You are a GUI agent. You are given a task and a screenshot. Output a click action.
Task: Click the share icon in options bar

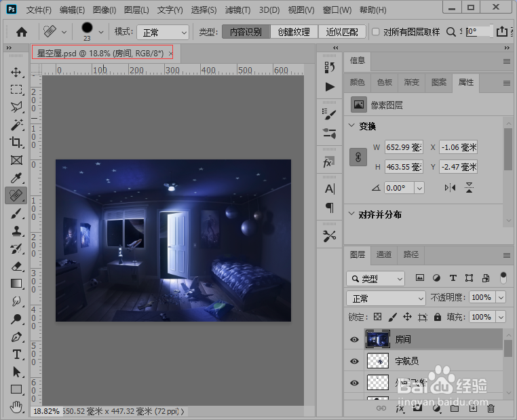[502, 32]
